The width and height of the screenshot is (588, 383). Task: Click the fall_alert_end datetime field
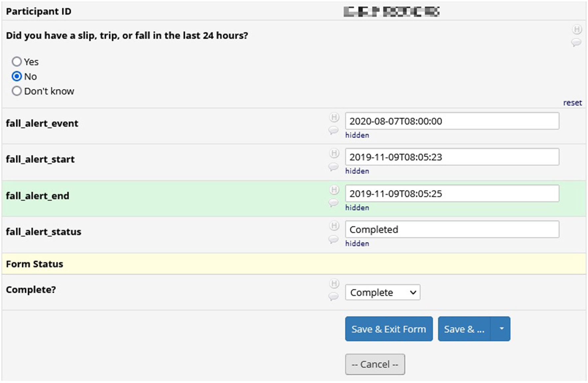452,194
